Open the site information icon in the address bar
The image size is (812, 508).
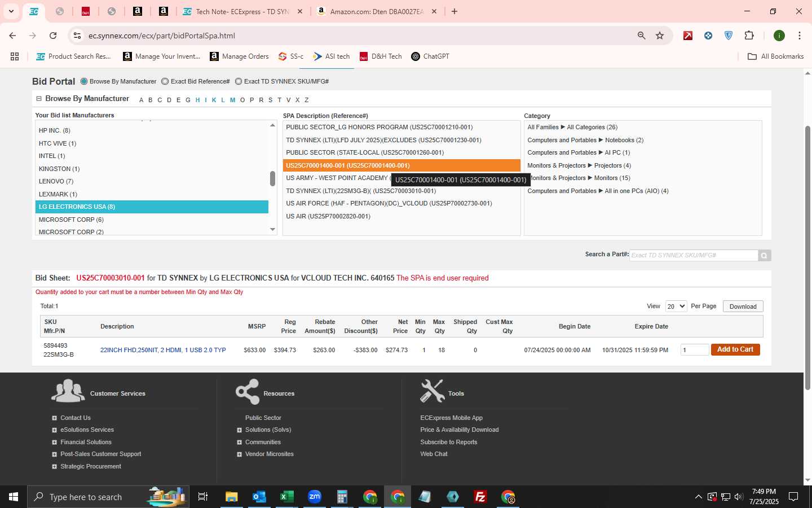click(77, 36)
